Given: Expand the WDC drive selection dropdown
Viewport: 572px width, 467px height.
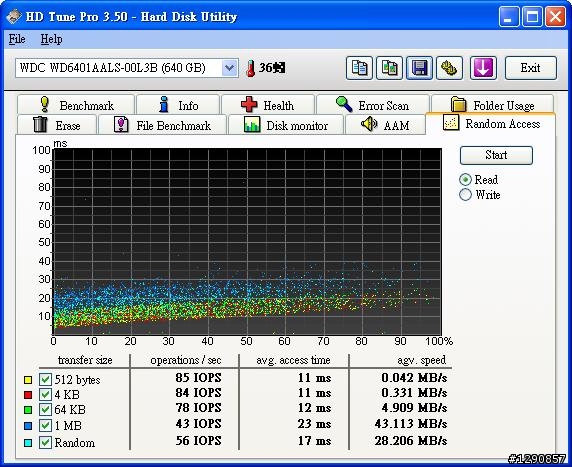Looking at the screenshot, I should tap(229, 68).
